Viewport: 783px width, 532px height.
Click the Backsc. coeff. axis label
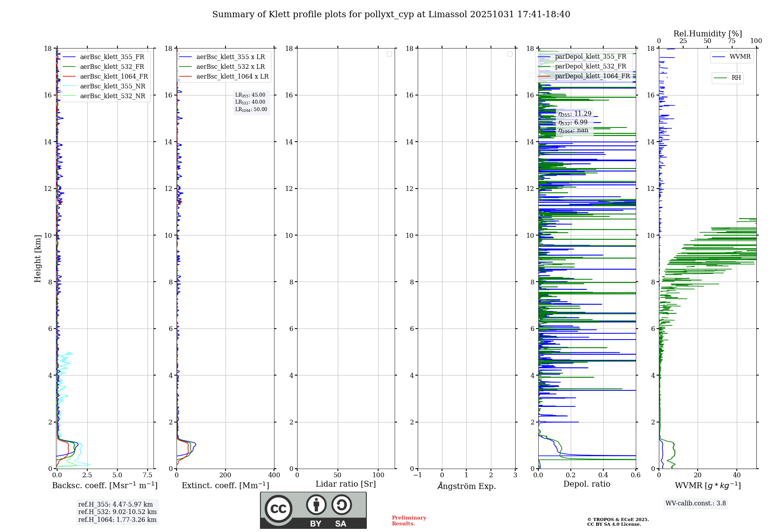105,485
